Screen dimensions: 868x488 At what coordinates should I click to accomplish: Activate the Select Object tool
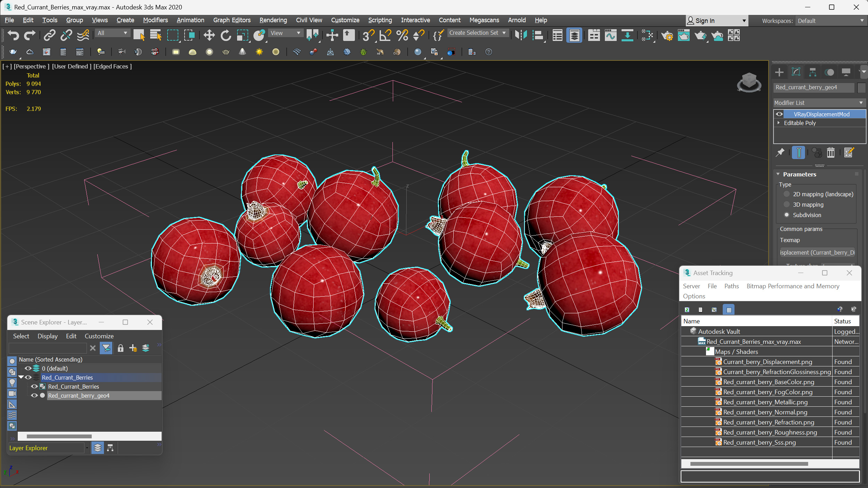tap(139, 35)
